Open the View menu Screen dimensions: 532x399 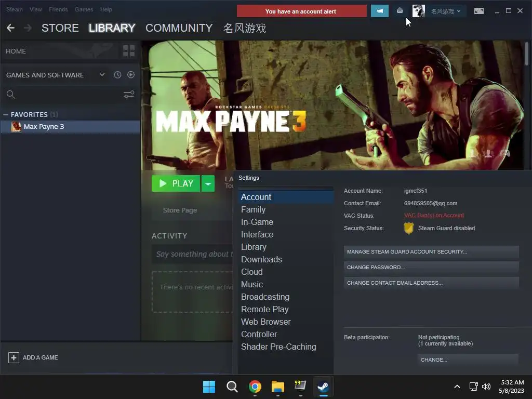coord(35,9)
